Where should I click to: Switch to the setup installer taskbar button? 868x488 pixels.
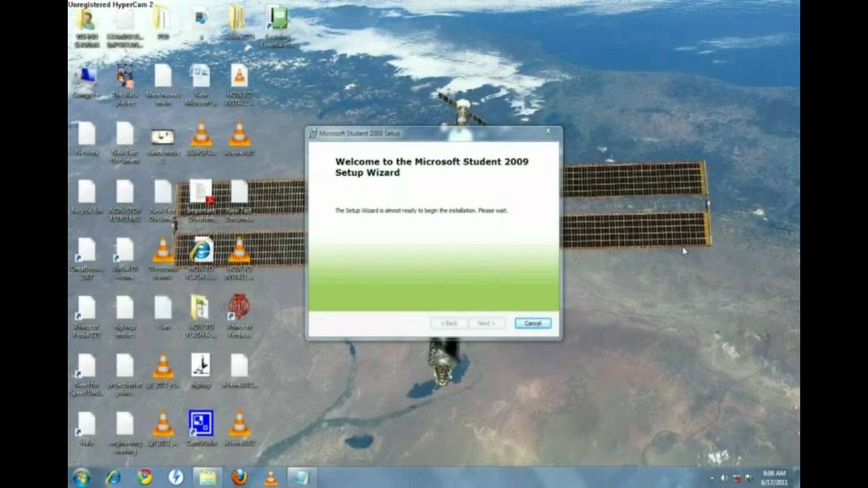point(302,477)
